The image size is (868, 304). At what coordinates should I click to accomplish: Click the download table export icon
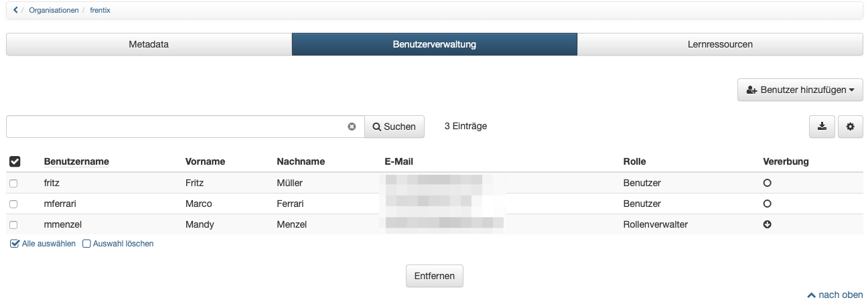822,127
